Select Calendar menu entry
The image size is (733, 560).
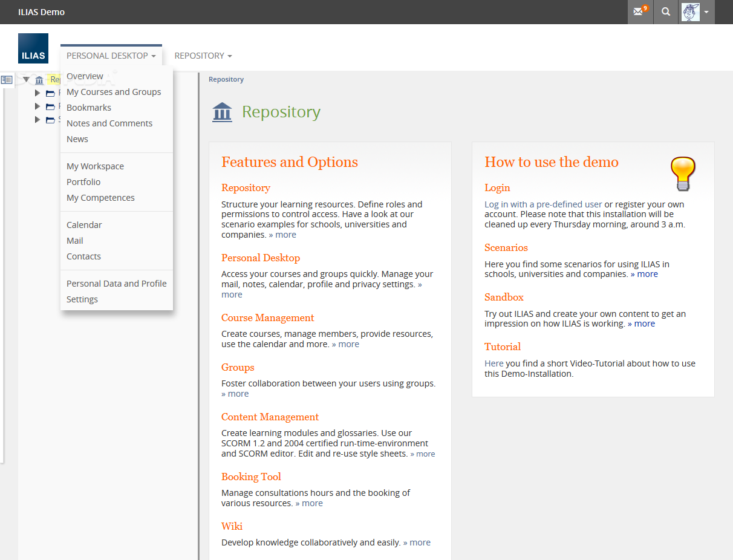tap(84, 225)
